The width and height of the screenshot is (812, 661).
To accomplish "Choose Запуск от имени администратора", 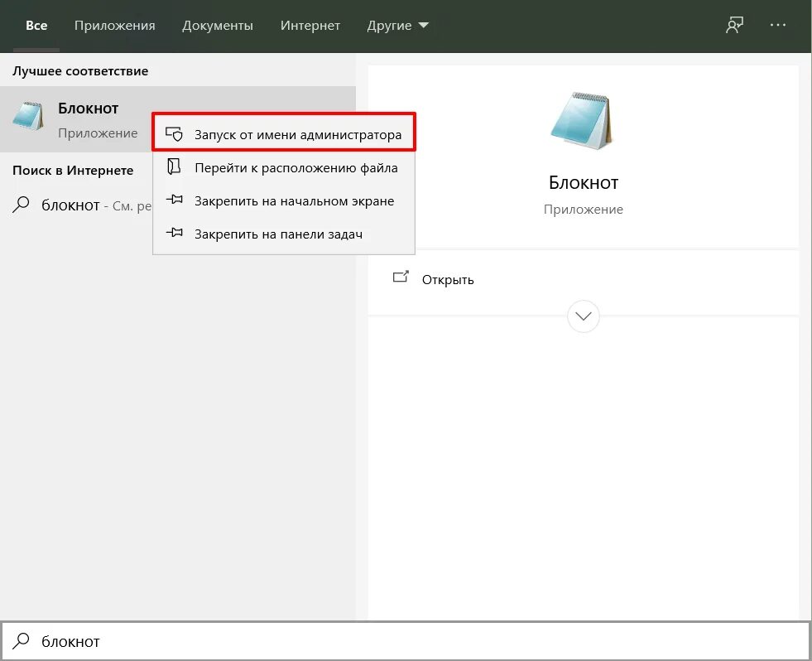I will pos(284,135).
